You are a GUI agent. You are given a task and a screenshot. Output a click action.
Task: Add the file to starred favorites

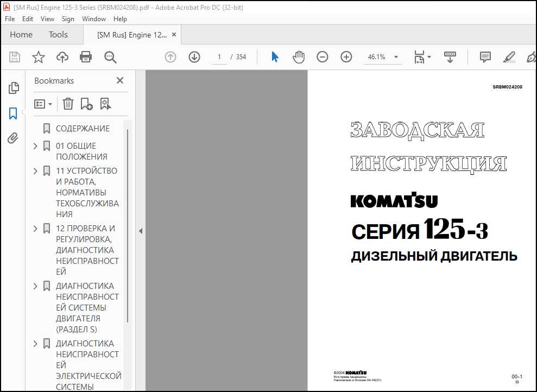[39, 57]
